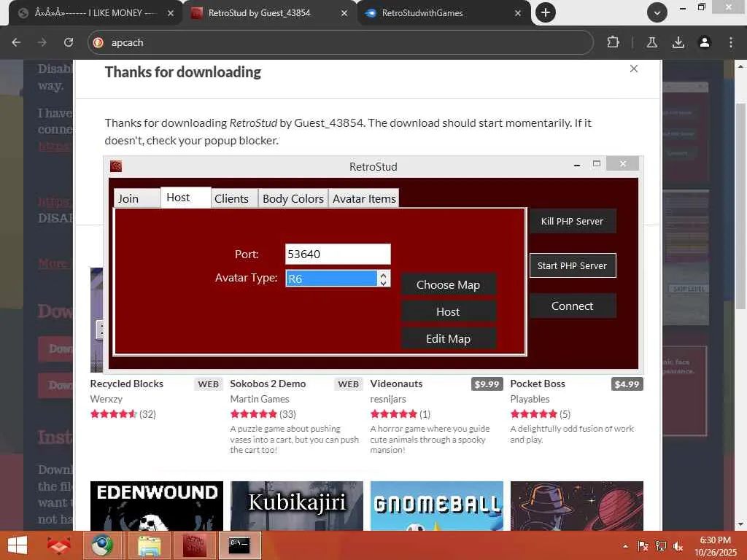Open the labs flask icon in toolbar
Screen dimensions: 747x560
tap(651, 42)
